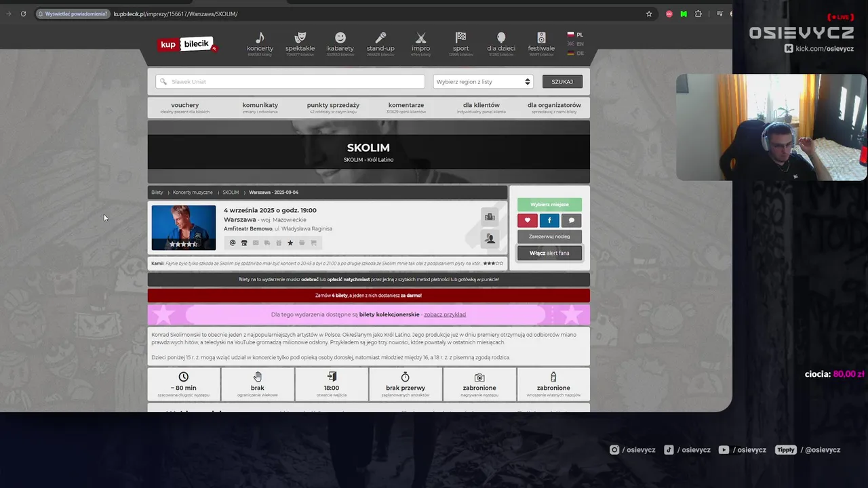Open the komunikaty menu item
The image size is (868, 488).
point(260,107)
